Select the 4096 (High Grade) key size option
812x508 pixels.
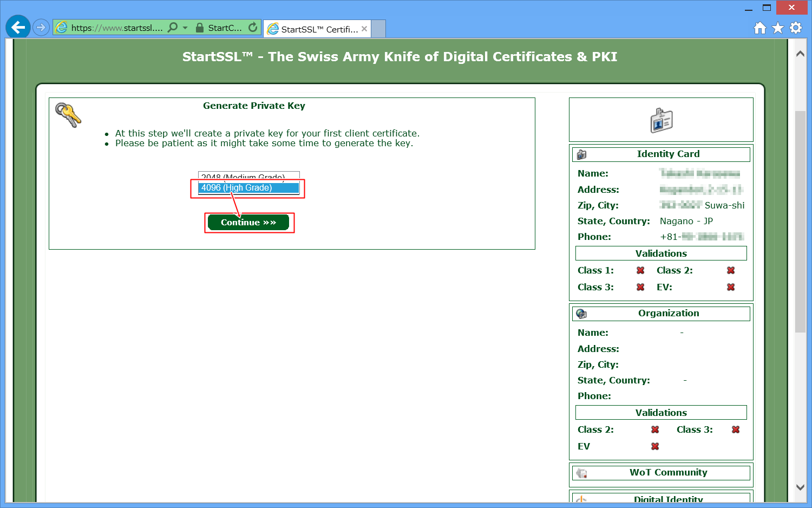(248, 188)
